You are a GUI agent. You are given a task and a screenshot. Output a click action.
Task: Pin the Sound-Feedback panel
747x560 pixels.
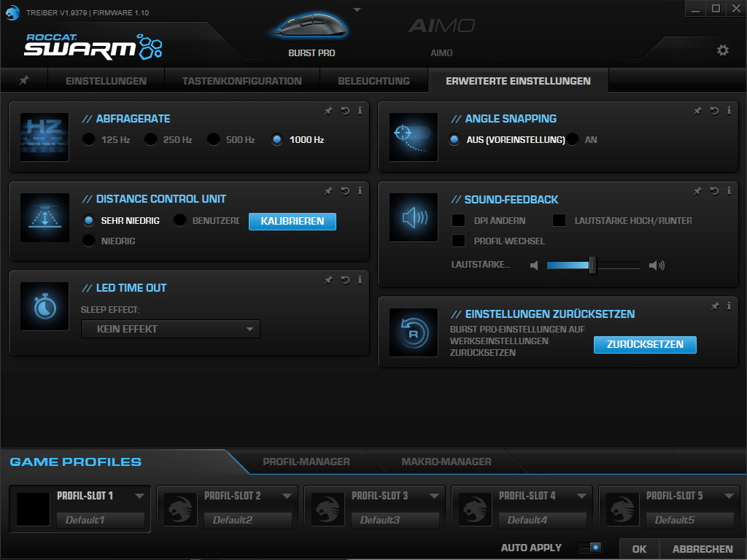point(697,191)
